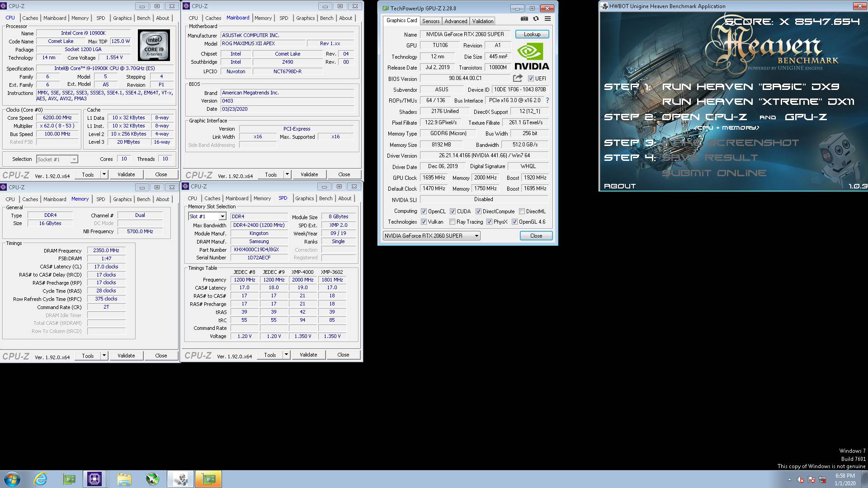Open the Socket #1 selection dropdown
The image size is (868, 488).
tap(57, 159)
